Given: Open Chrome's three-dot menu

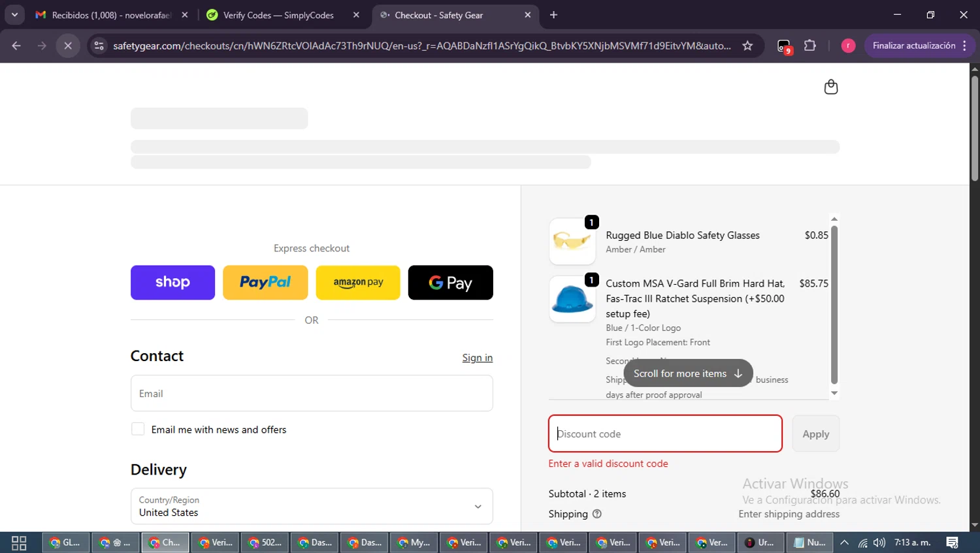Looking at the screenshot, I should click(x=965, y=46).
